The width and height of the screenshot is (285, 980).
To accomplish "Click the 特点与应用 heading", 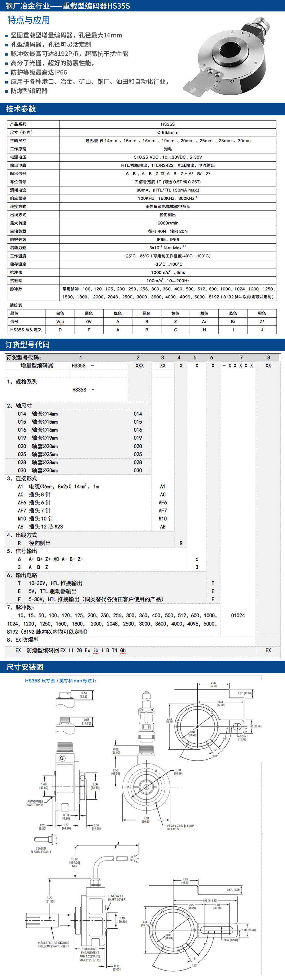I will tap(28, 20).
